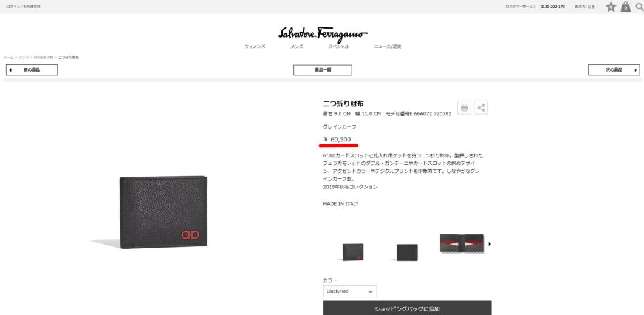Click the search magnifier icon
Image resolution: width=644 pixels, height=315 pixels.
(x=639, y=7)
